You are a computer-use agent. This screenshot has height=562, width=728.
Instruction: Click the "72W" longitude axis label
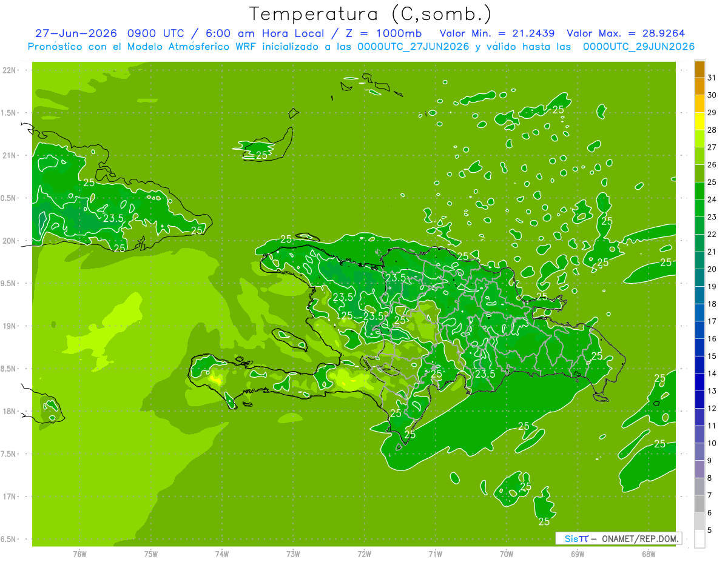(364, 554)
